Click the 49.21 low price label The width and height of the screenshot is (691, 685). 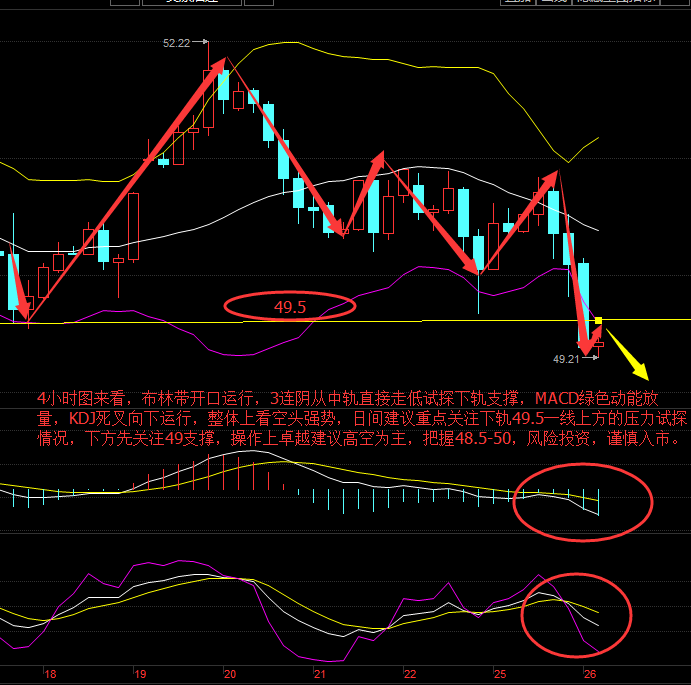(566, 357)
